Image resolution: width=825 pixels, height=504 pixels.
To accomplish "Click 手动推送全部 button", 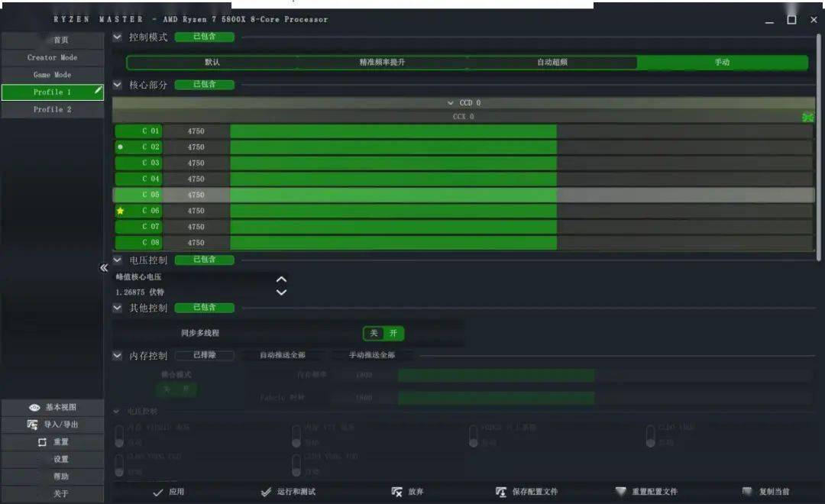I will [x=372, y=355].
